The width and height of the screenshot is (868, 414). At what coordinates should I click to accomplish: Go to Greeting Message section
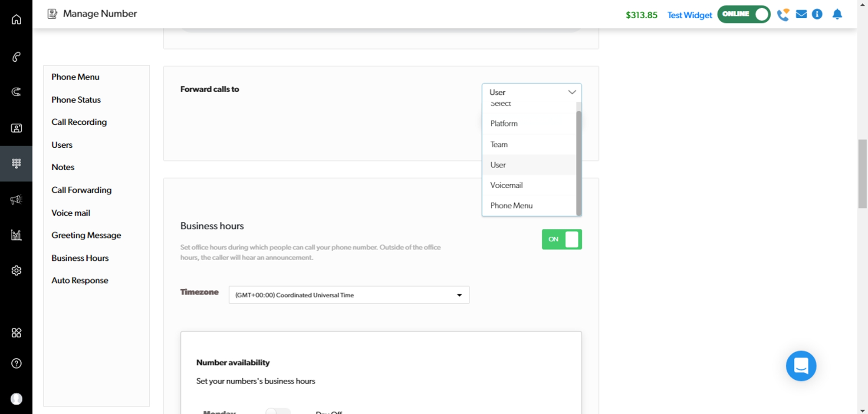click(x=86, y=235)
